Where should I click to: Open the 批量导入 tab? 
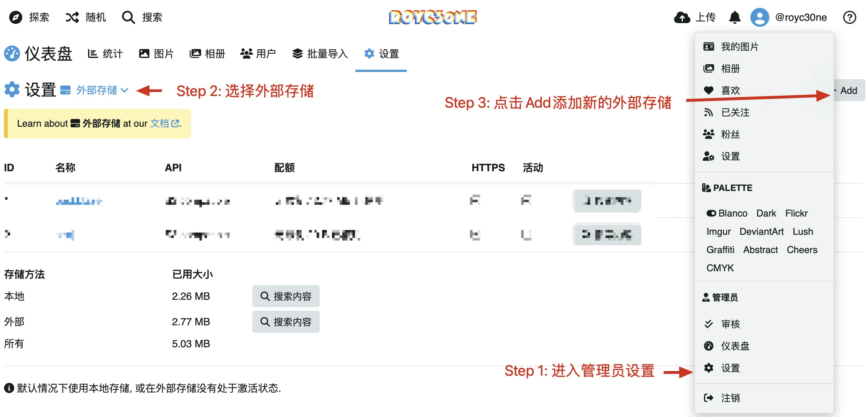pyautogui.click(x=320, y=54)
